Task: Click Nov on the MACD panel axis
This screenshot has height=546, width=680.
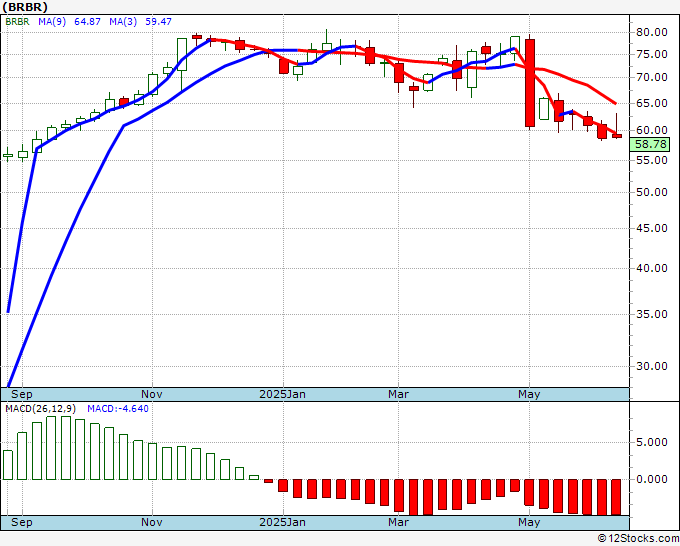Action: click(x=152, y=522)
